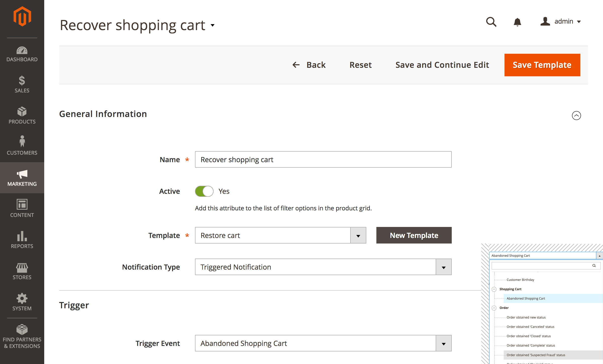Click the search magnifier icon in header
Viewport: 603px width, 364px height.
point(491,22)
